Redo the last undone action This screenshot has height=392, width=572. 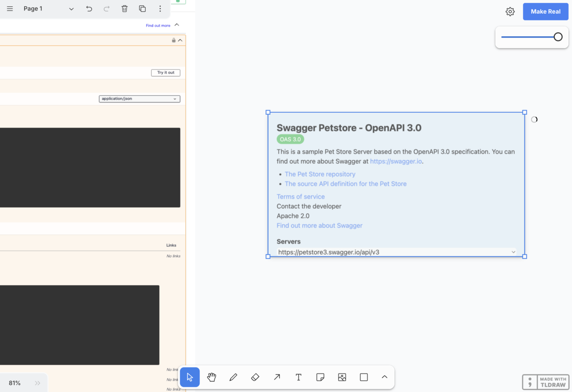[x=107, y=9]
